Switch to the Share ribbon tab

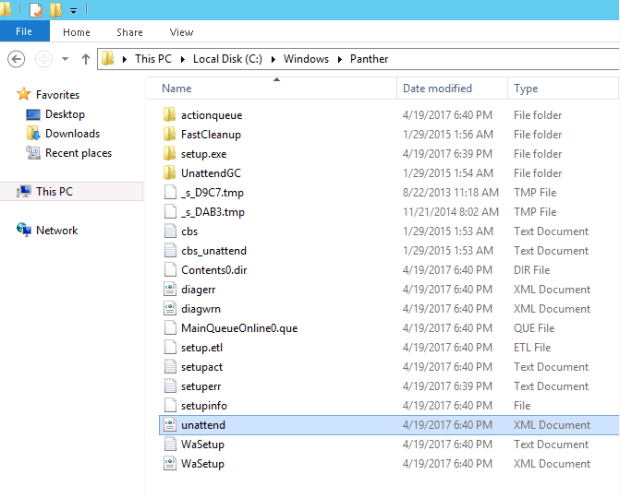coord(130,32)
